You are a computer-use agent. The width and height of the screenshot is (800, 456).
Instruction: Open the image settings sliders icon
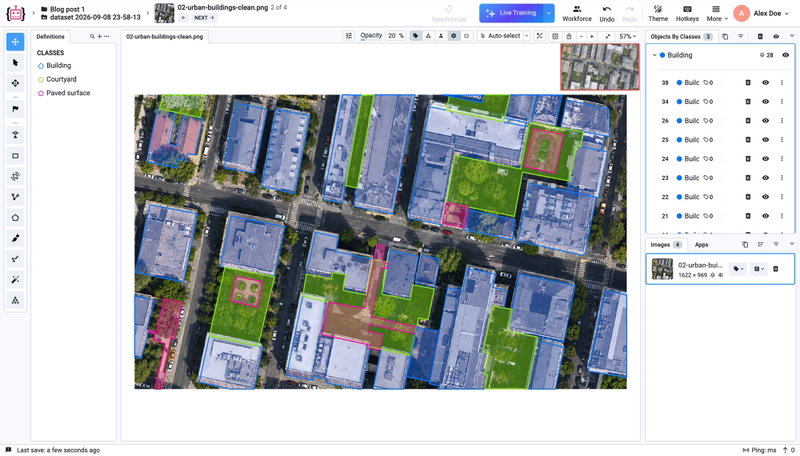click(x=348, y=36)
